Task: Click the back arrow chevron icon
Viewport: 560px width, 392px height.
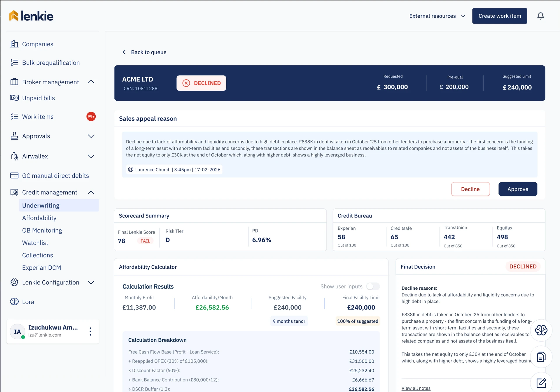Action: pyautogui.click(x=124, y=52)
